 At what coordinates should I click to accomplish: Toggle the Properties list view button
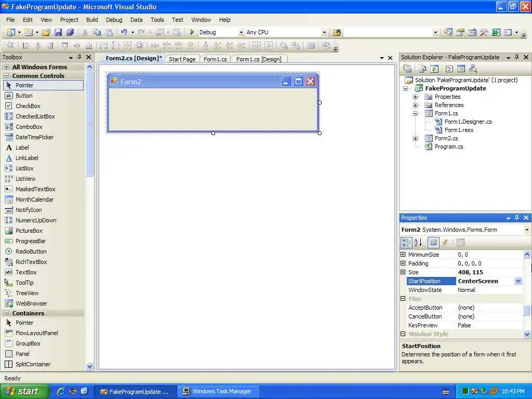click(433, 242)
